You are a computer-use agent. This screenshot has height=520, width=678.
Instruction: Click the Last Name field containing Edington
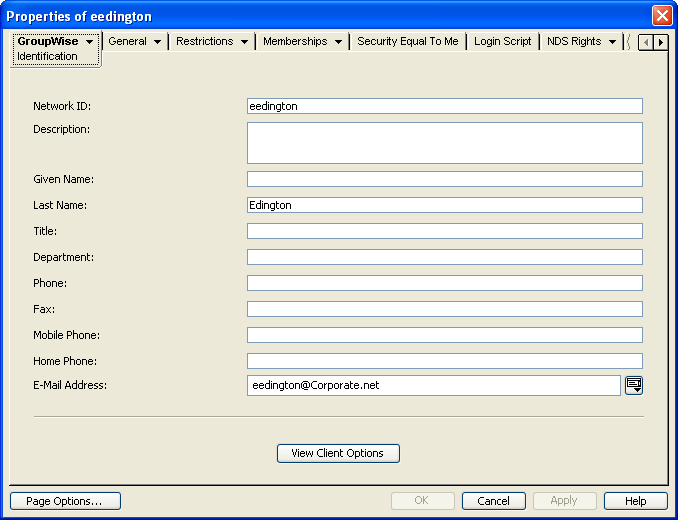[444, 205]
